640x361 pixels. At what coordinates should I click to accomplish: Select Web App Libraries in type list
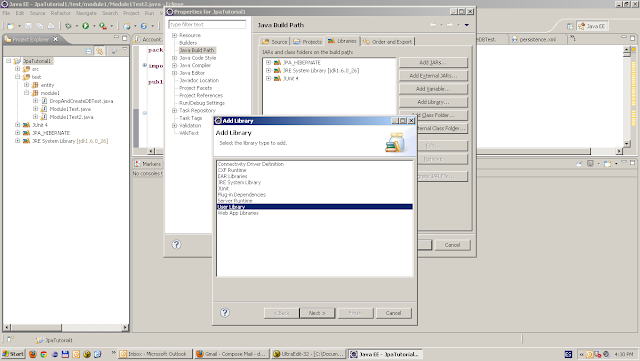tap(315, 213)
